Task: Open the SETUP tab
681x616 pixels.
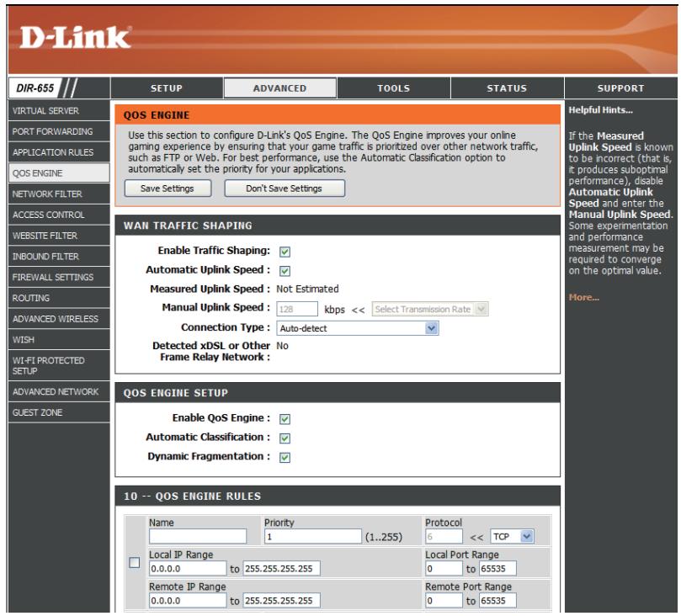Action: [x=167, y=88]
